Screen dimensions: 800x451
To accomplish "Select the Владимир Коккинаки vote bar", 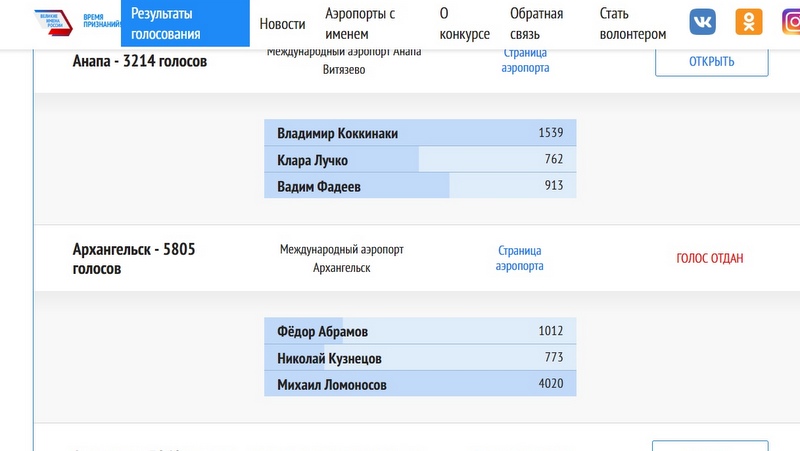I will point(420,133).
